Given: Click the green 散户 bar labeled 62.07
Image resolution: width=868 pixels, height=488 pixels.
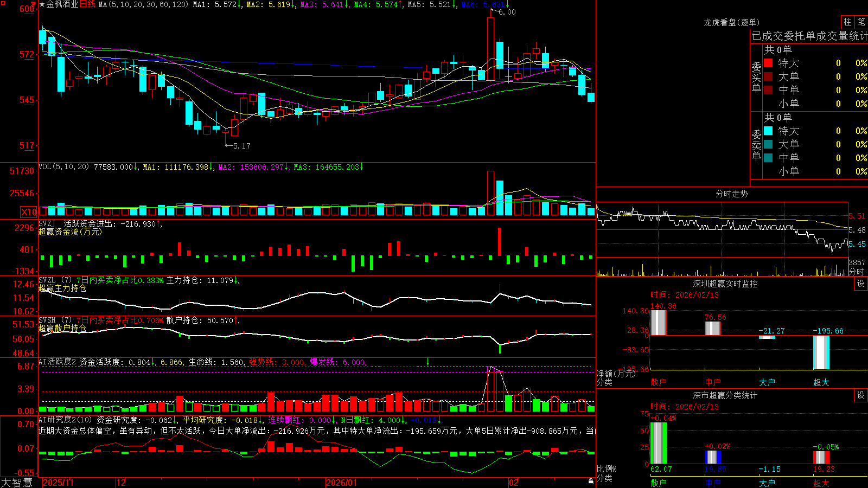Looking at the screenshot, I should coord(658,443).
